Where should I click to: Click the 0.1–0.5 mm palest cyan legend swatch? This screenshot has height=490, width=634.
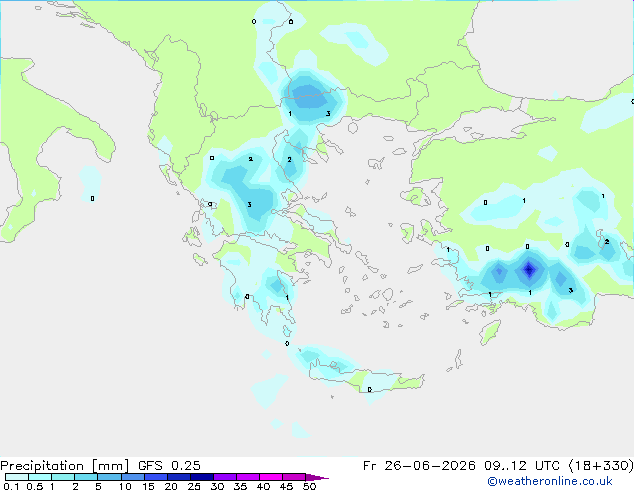[x=17, y=477]
